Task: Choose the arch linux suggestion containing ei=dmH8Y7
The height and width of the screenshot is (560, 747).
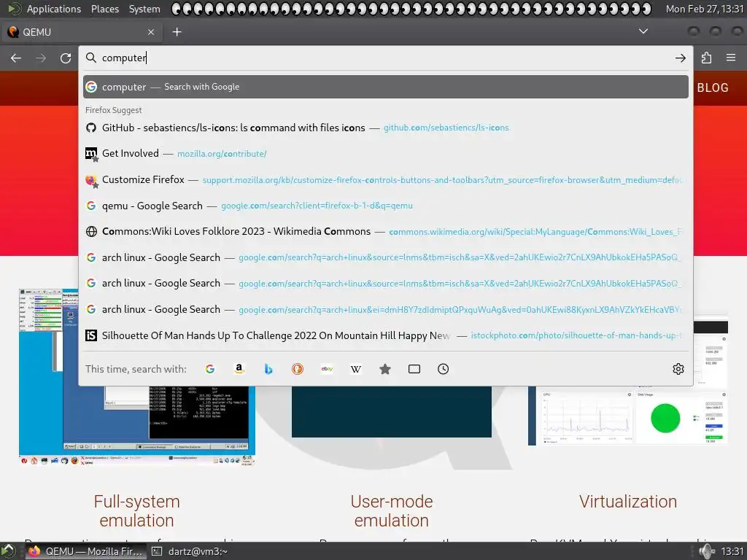Action: [385, 309]
